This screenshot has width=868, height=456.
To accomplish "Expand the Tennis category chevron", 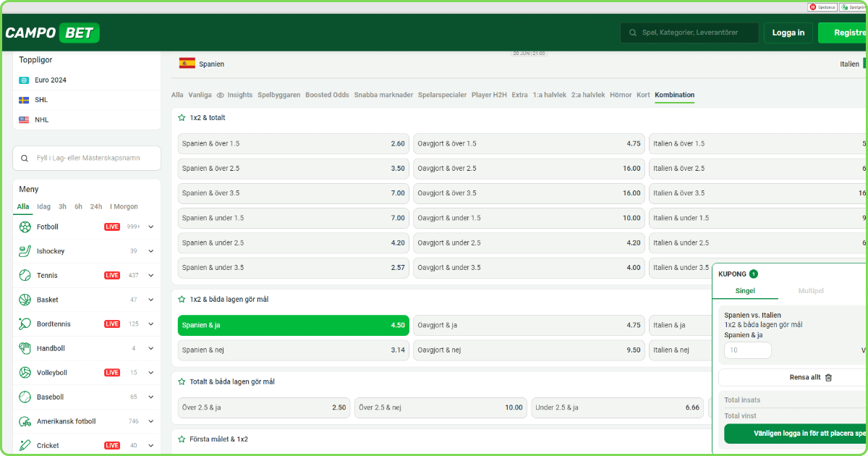I will (x=150, y=275).
